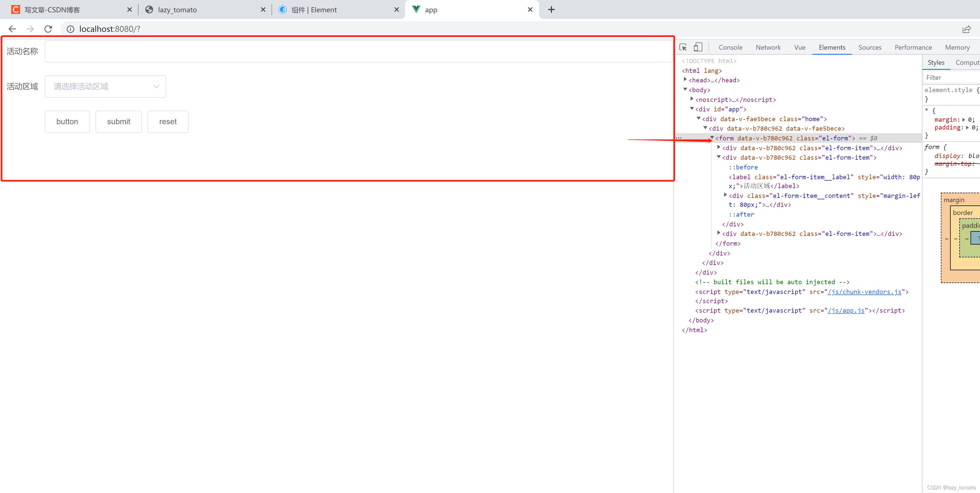980x493 pixels.
Task: Click the site information icon
Action: (70, 29)
